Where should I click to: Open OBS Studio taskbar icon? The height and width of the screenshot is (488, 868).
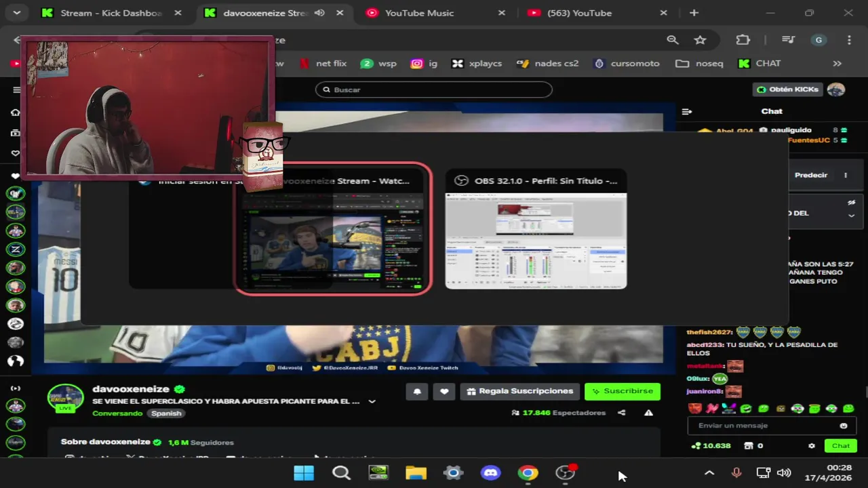tap(565, 473)
